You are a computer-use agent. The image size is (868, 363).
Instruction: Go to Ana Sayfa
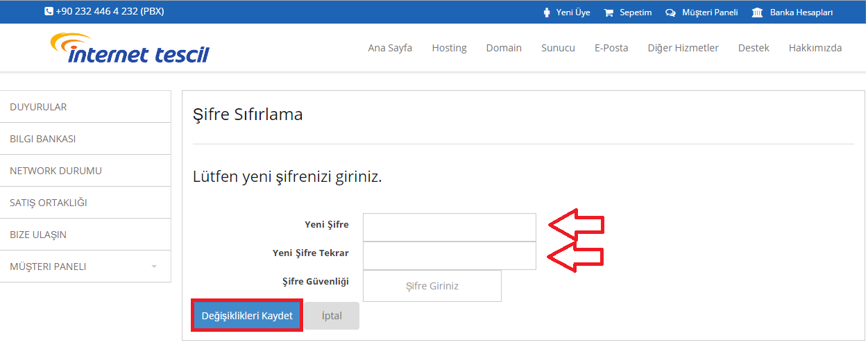click(x=390, y=48)
